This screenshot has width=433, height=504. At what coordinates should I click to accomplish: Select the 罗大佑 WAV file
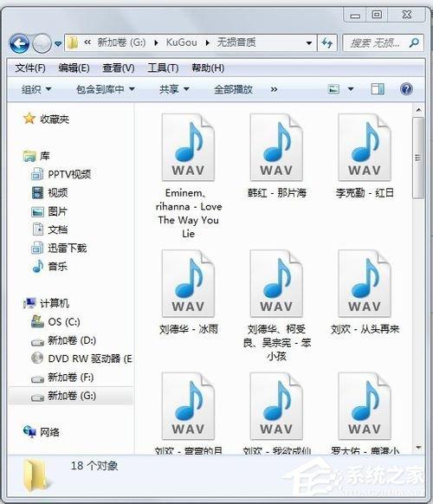click(365, 414)
